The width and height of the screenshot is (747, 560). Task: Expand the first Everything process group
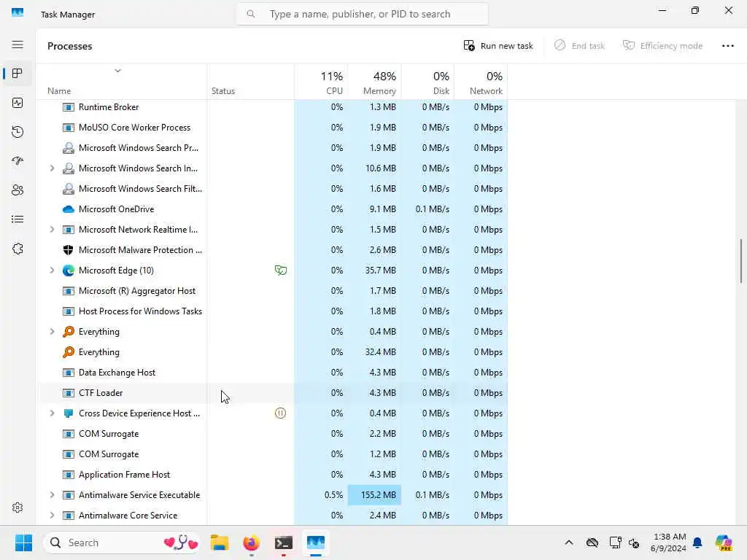click(52, 332)
